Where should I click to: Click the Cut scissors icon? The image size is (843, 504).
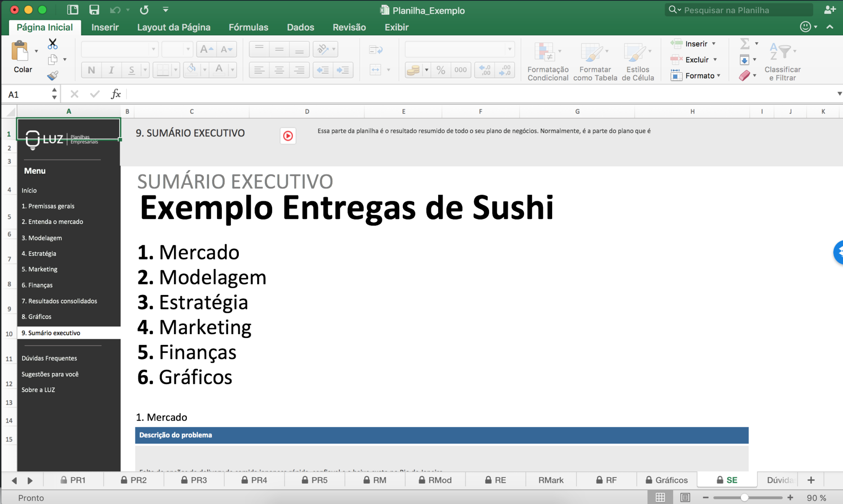click(52, 44)
